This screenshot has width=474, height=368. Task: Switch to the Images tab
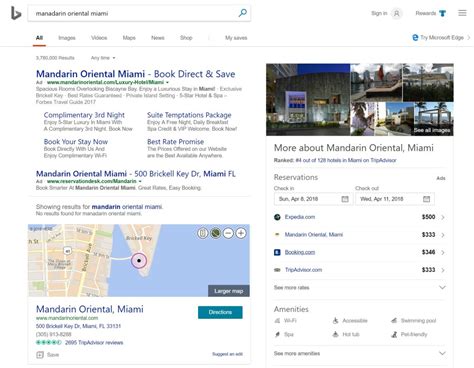point(67,38)
